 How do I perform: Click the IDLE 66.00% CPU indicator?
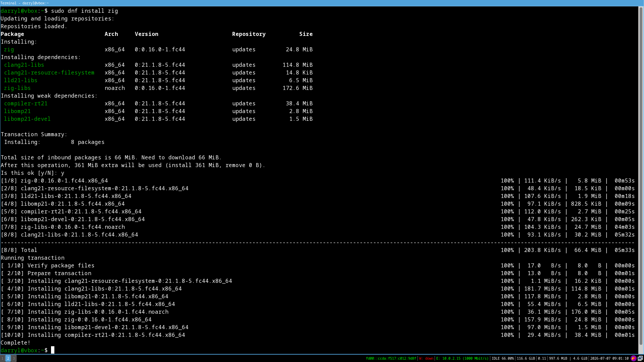pos(503,358)
